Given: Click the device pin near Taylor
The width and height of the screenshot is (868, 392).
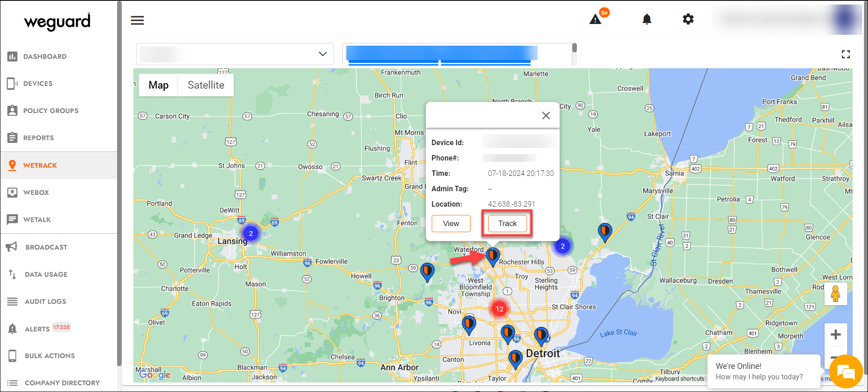Looking at the screenshot, I should click(x=515, y=360).
